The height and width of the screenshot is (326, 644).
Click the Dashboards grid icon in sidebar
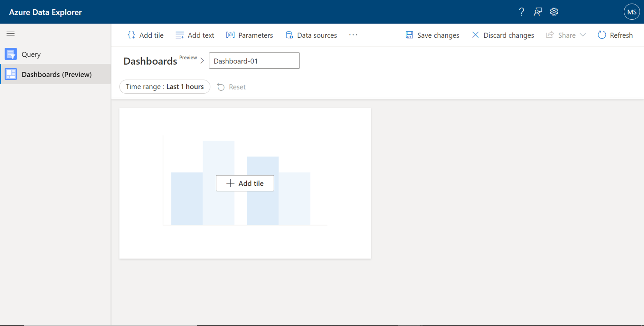[11, 74]
